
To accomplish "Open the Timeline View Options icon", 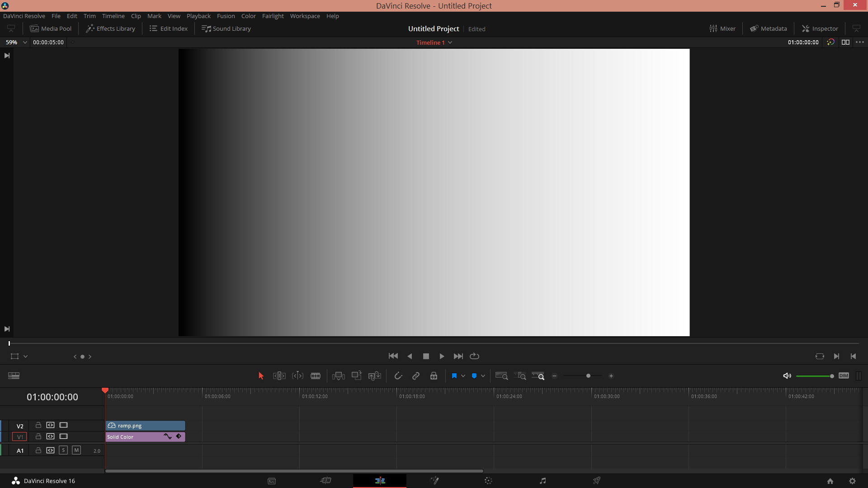I will (x=14, y=376).
